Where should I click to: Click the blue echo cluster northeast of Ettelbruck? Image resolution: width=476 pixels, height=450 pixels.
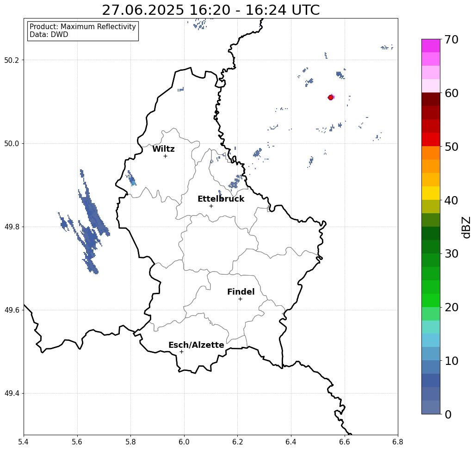coord(235,182)
